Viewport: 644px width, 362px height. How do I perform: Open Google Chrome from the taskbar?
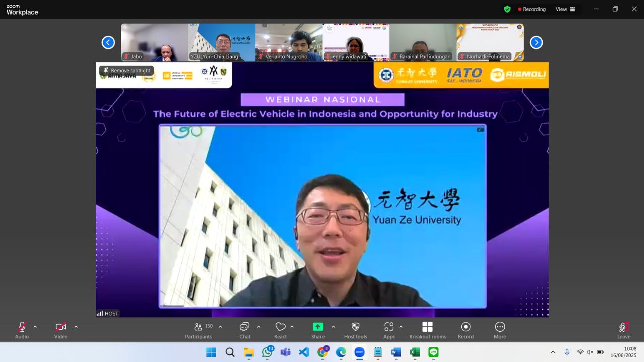[x=323, y=352]
